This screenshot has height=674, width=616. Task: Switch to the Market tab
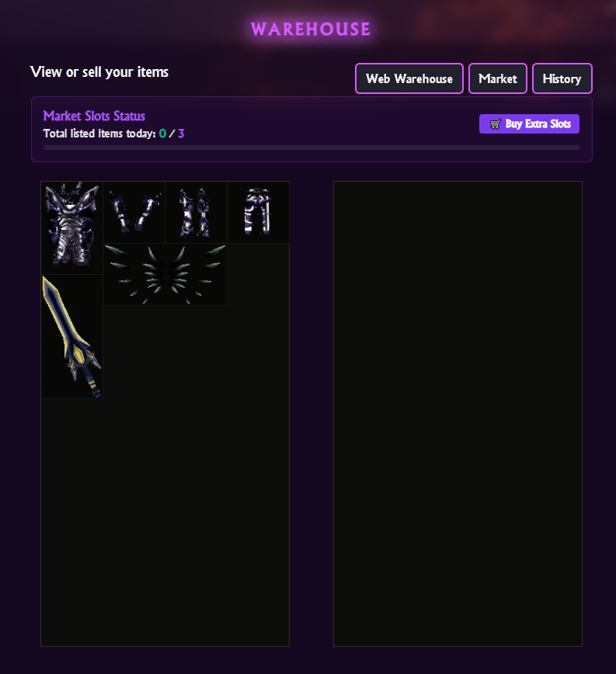coord(498,78)
